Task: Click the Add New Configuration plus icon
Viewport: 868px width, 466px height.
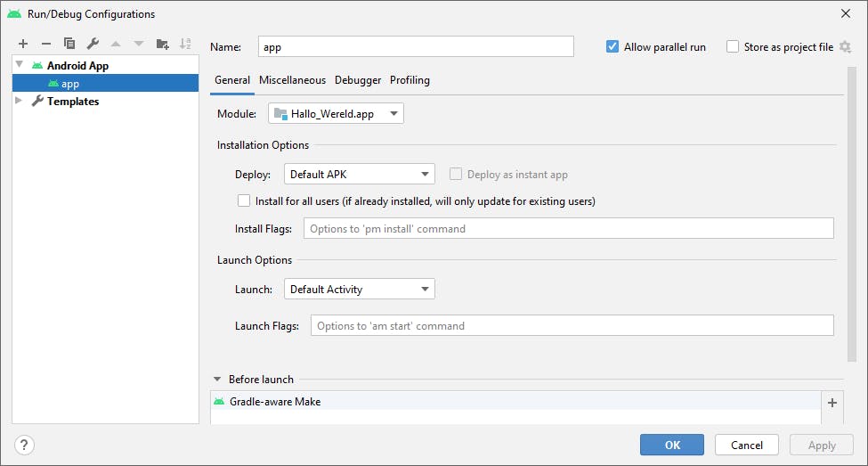Action: tap(23, 44)
